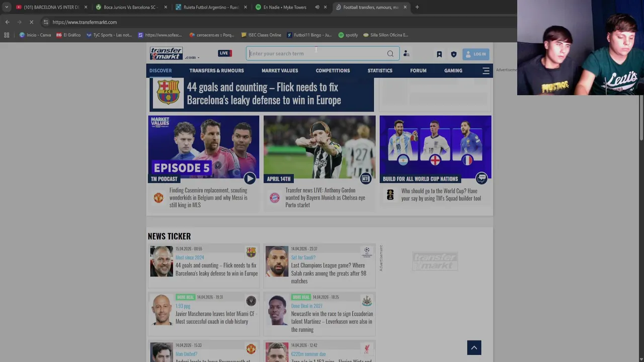Read 'Finding Casemiro replacement' article
Image resolution: width=644 pixels, height=362 pixels.
point(208,198)
